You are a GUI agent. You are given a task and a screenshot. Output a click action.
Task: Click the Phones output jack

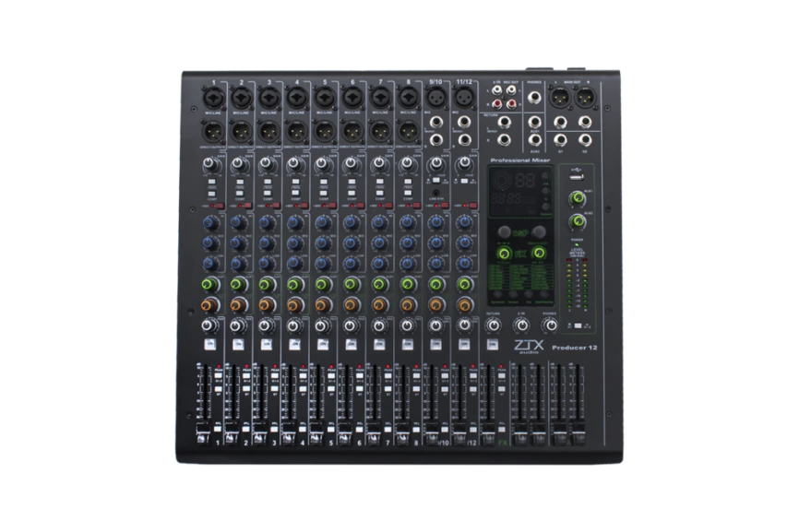pyautogui.click(x=533, y=97)
